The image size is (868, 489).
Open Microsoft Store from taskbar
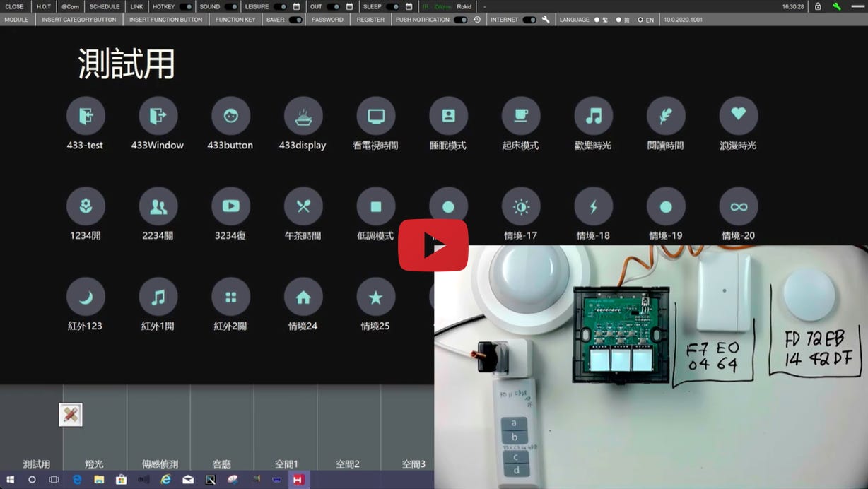121,480
